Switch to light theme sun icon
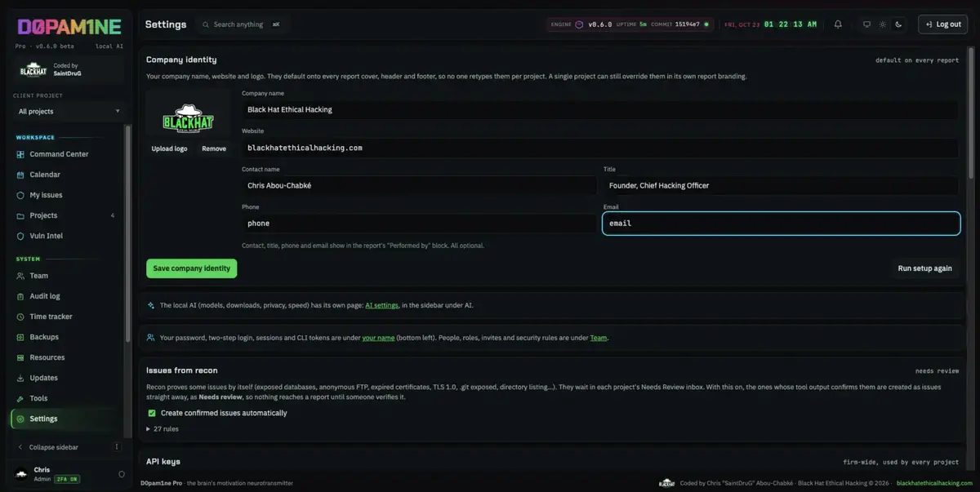The width and height of the screenshot is (980, 492). coord(883,24)
